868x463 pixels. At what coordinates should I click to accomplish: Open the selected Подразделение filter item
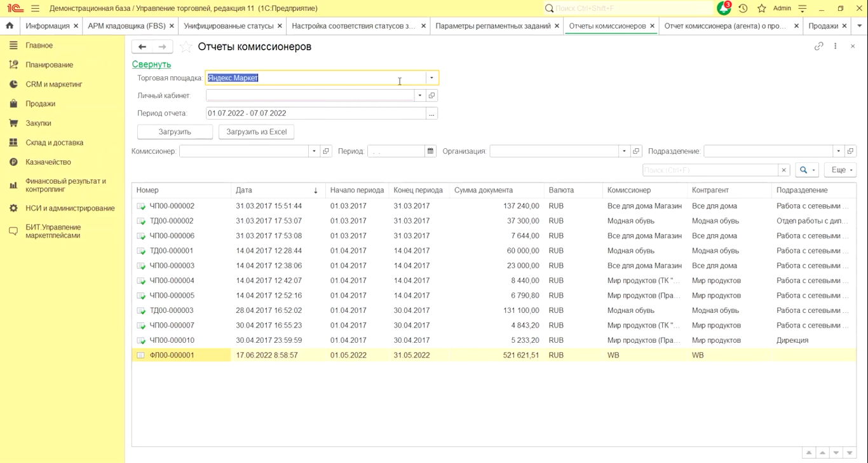[x=851, y=151]
